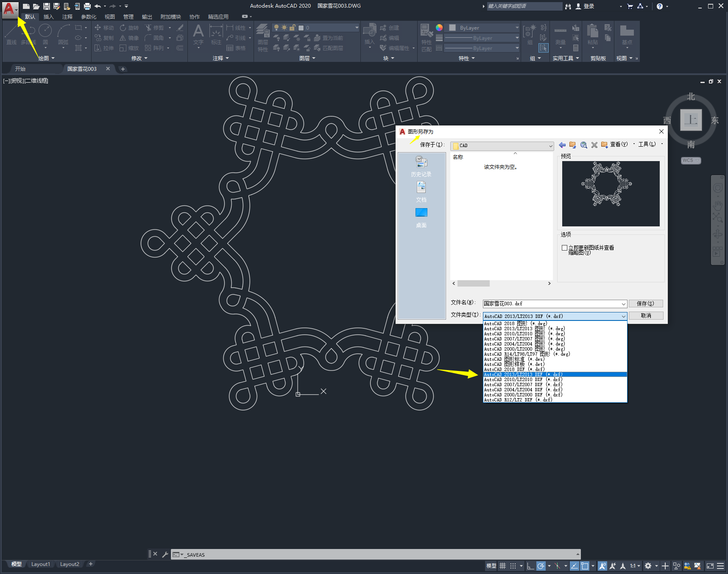Click the Search the Web icon in dialog

coord(583,145)
